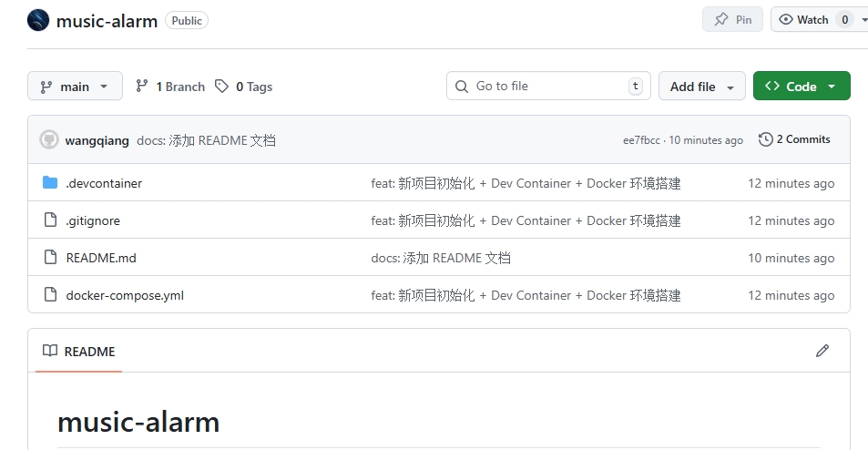Click the Watch count badge showing 0
Image resolution: width=868 pixels, height=450 pixels.
[844, 20]
